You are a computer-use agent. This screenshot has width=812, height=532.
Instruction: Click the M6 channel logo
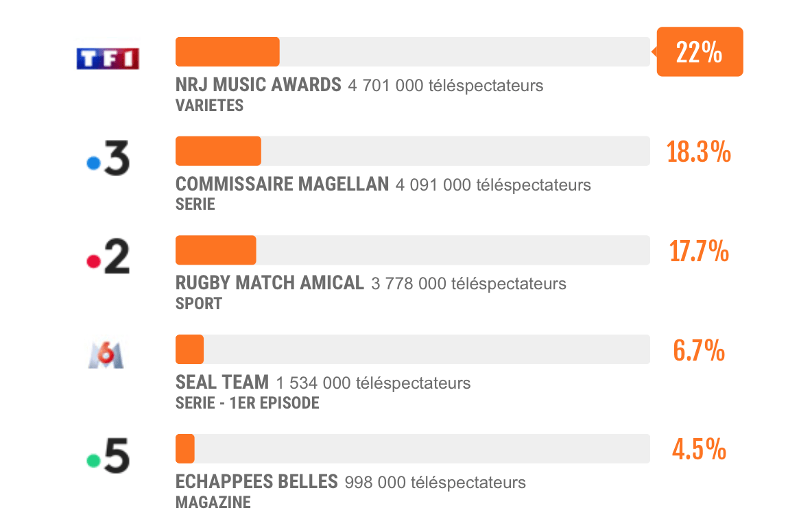106,355
